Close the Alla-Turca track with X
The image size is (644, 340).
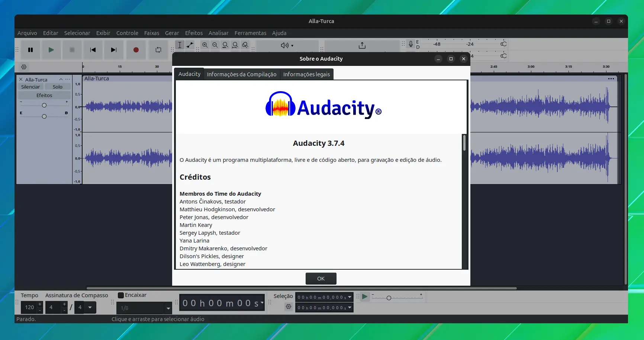21,79
